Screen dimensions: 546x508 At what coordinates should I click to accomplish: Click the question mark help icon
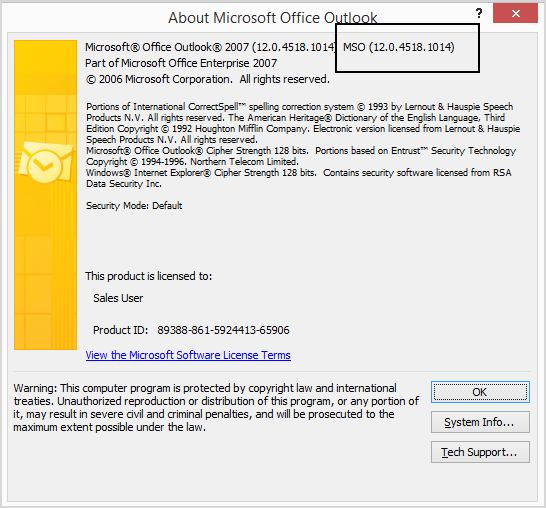click(x=479, y=13)
